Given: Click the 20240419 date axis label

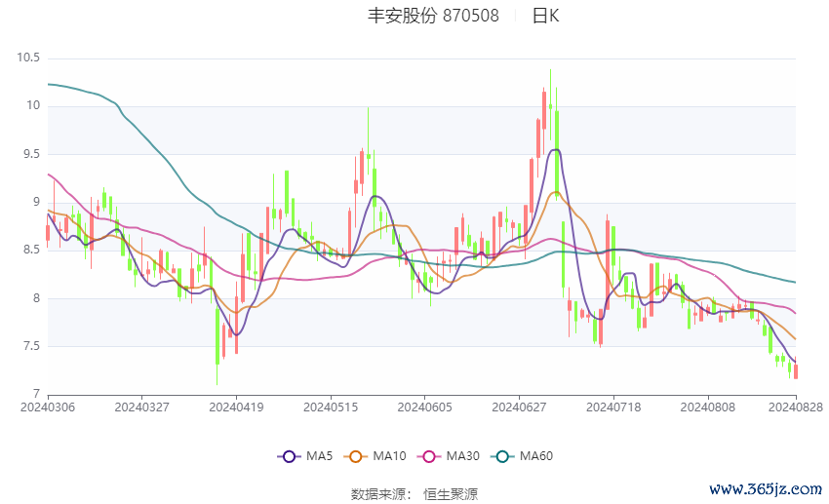Looking at the screenshot, I should tap(236, 407).
